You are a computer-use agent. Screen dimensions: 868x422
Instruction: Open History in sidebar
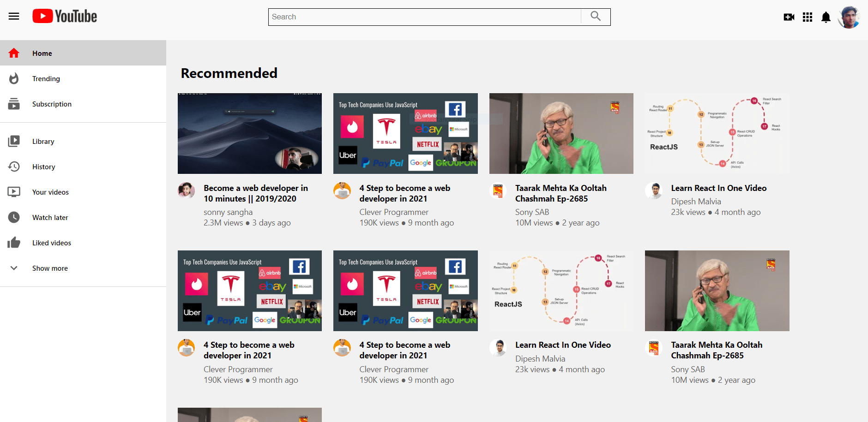click(83, 166)
